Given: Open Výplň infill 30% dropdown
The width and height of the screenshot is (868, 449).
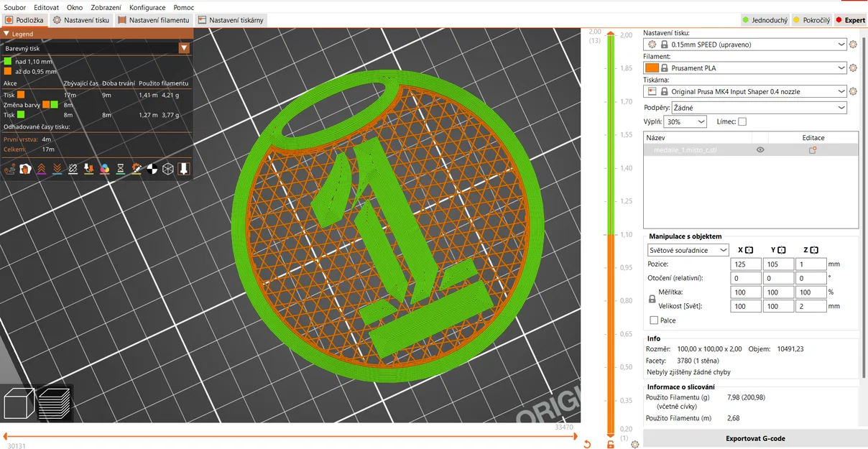Looking at the screenshot, I should tap(685, 122).
